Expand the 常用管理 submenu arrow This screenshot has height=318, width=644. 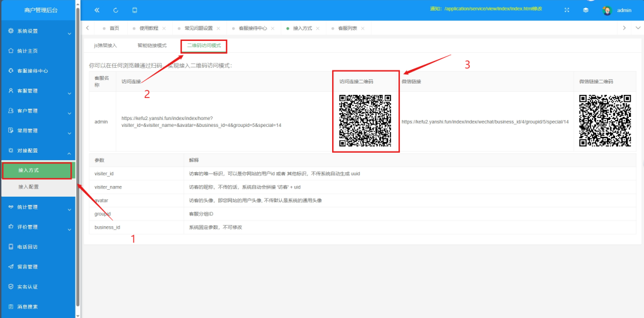coord(69,133)
